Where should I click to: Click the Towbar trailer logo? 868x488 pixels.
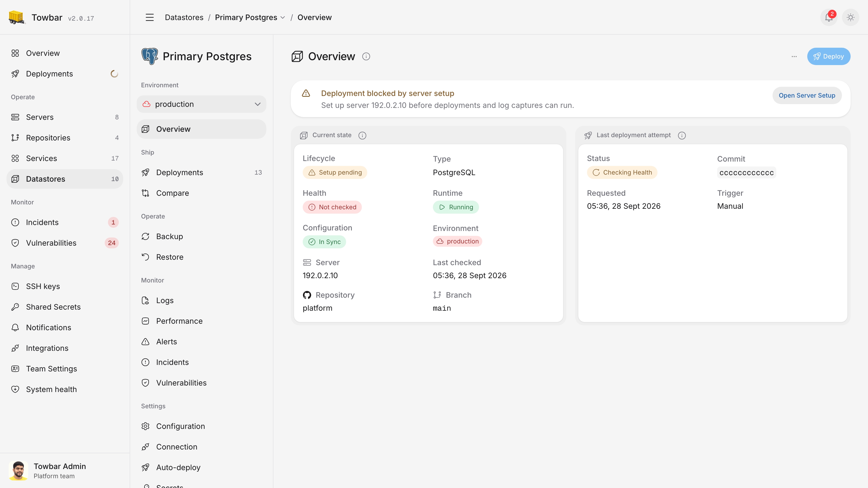pos(17,17)
